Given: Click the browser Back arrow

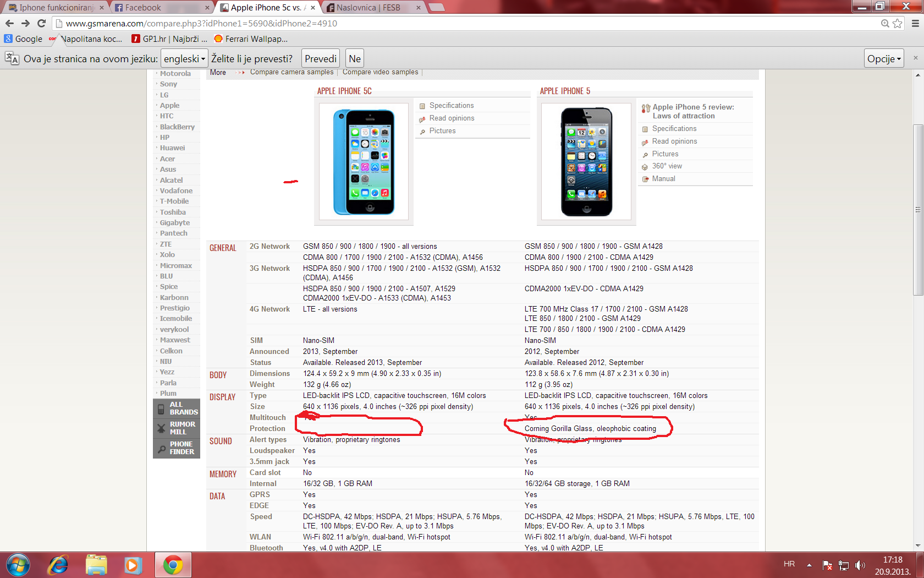Looking at the screenshot, I should [x=9, y=23].
